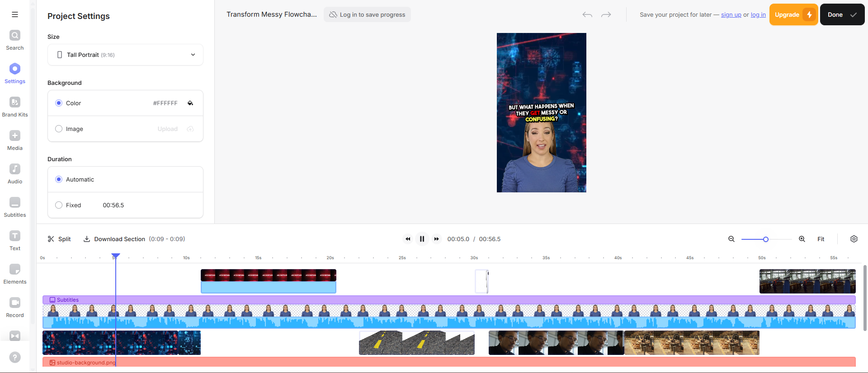Select the Image background option
This screenshot has height=373, width=868.
[59, 129]
